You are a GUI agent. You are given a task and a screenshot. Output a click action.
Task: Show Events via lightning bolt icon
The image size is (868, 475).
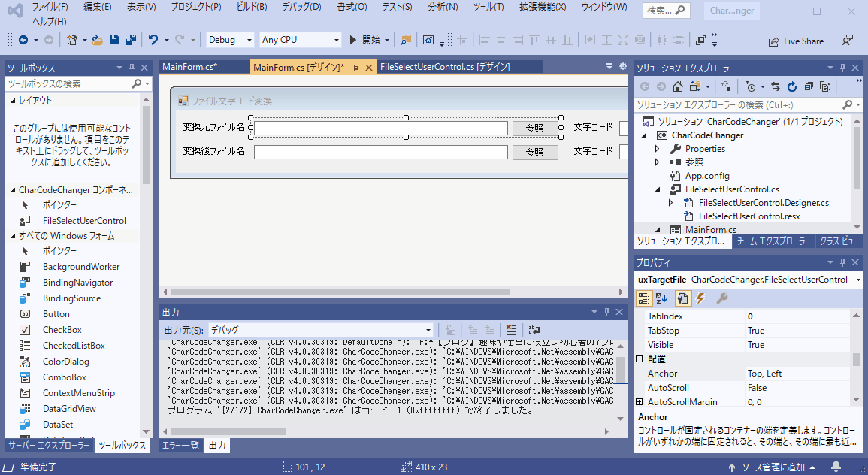click(700, 298)
